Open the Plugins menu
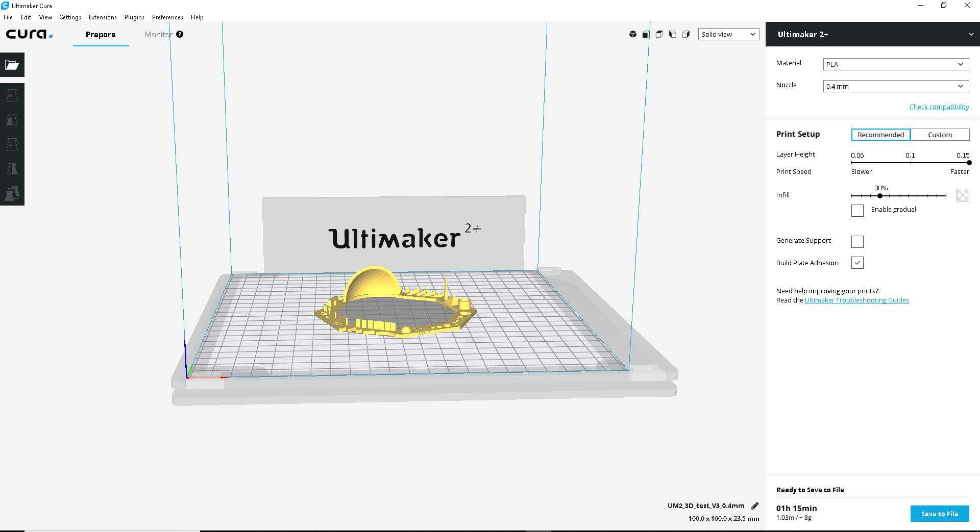This screenshot has width=980, height=532. pos(134,17)
